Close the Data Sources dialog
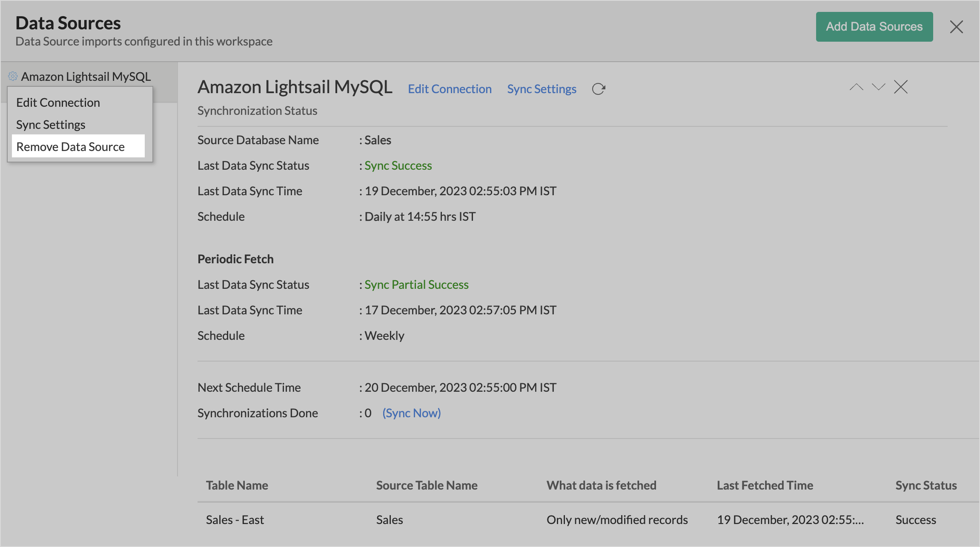Image resolution: width=980 pixels, height=547 pixels. 956,27
